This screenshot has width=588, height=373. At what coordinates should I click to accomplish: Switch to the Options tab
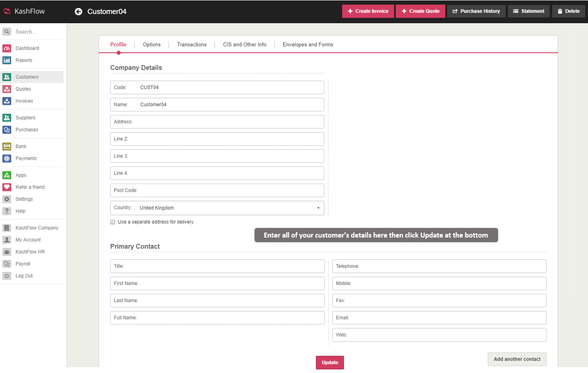(152, 45)
